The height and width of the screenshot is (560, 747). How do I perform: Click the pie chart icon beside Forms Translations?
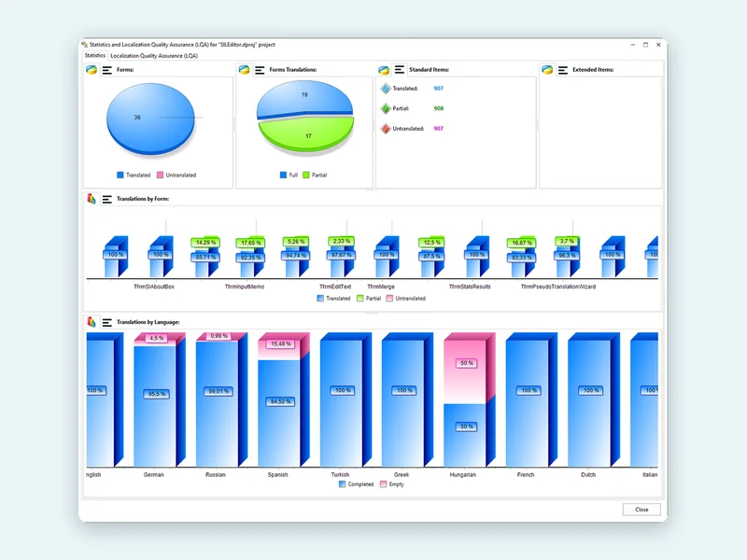(x=244, y=70)
